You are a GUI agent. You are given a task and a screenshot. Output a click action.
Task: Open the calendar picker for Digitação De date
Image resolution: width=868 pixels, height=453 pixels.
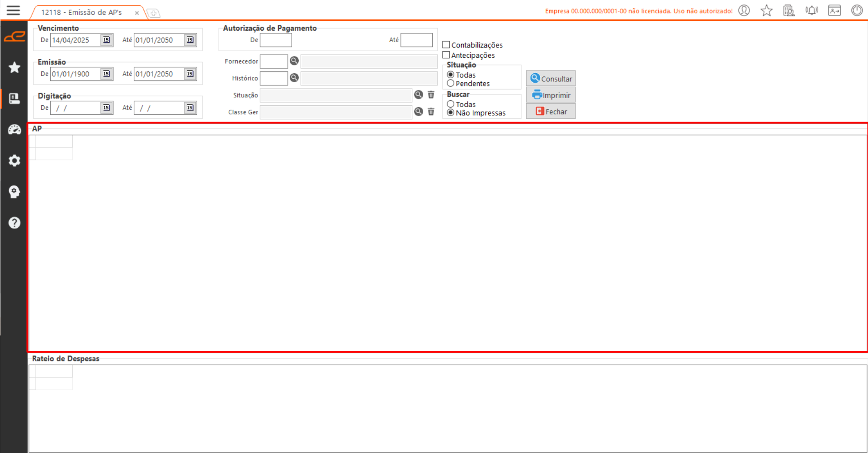click(x=106, y=108)
